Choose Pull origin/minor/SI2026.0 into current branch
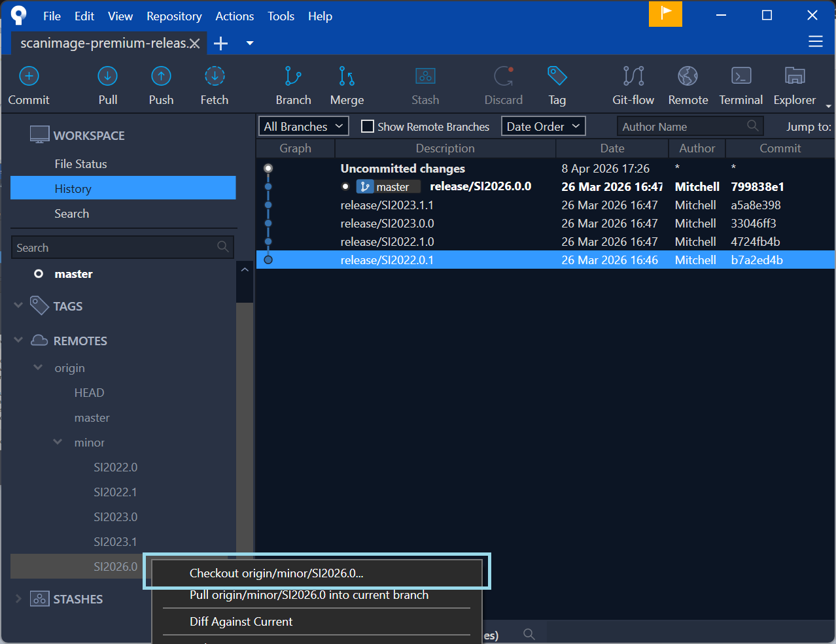Image resolution: width=836 pixels, height=644 pixels. click(317, 595)
